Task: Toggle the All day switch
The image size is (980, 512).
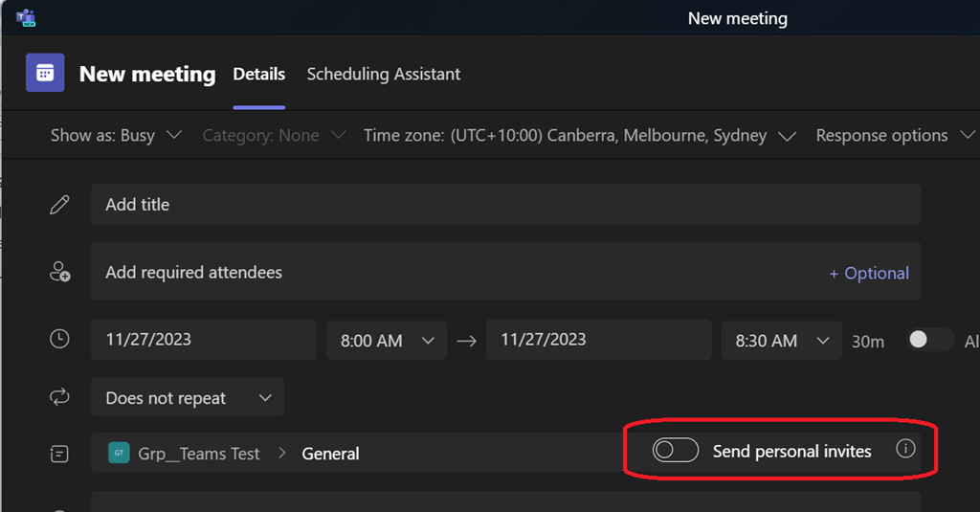Action: [x=929, y=340]
